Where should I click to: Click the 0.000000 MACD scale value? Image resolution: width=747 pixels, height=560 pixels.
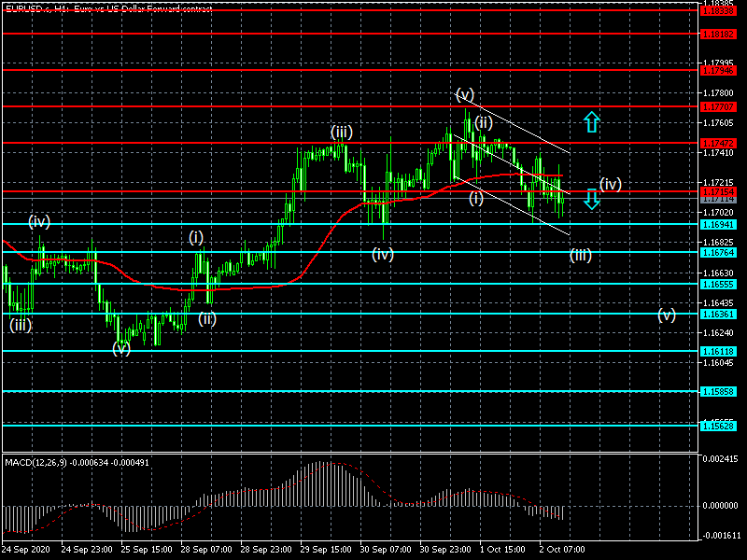tap(720, 506)
